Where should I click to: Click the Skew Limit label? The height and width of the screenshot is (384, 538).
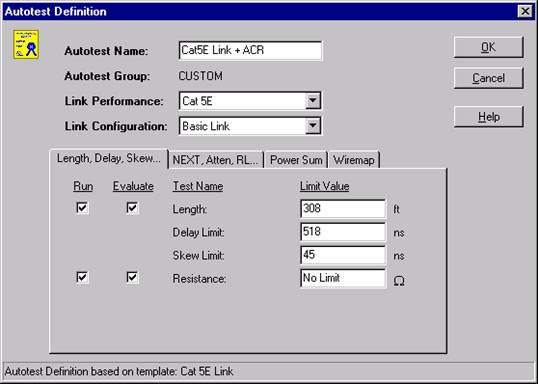[198, 256]
